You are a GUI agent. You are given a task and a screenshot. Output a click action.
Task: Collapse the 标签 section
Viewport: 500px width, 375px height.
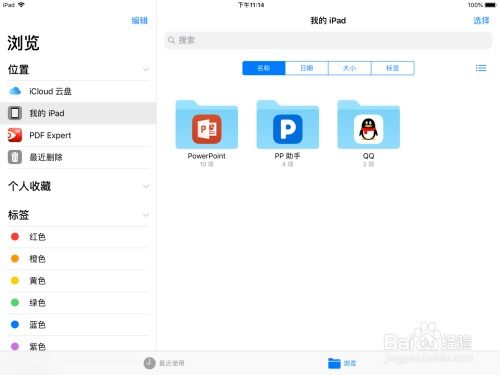pyautogui.click(x=146, y=215)
